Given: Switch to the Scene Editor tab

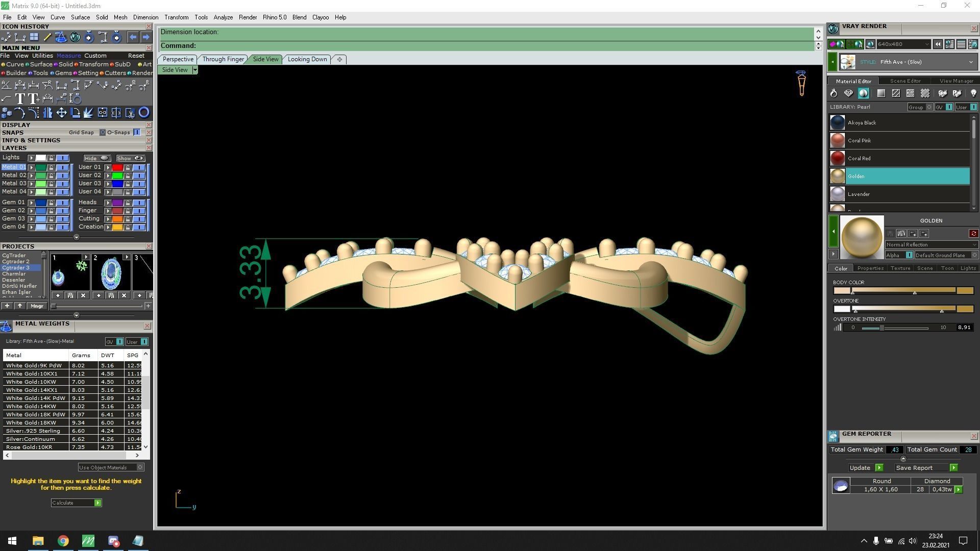Looking at the screenshot, I should point(905,81).
